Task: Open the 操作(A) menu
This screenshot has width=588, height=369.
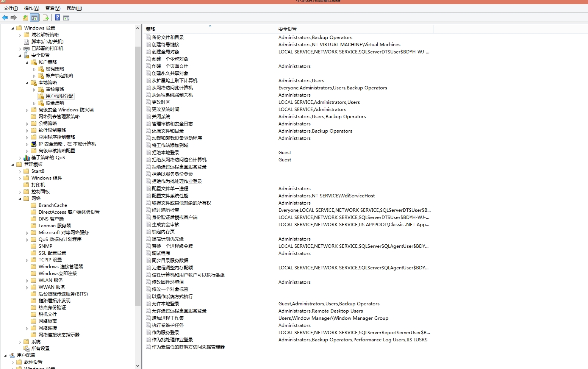Action: click(31, 8)
